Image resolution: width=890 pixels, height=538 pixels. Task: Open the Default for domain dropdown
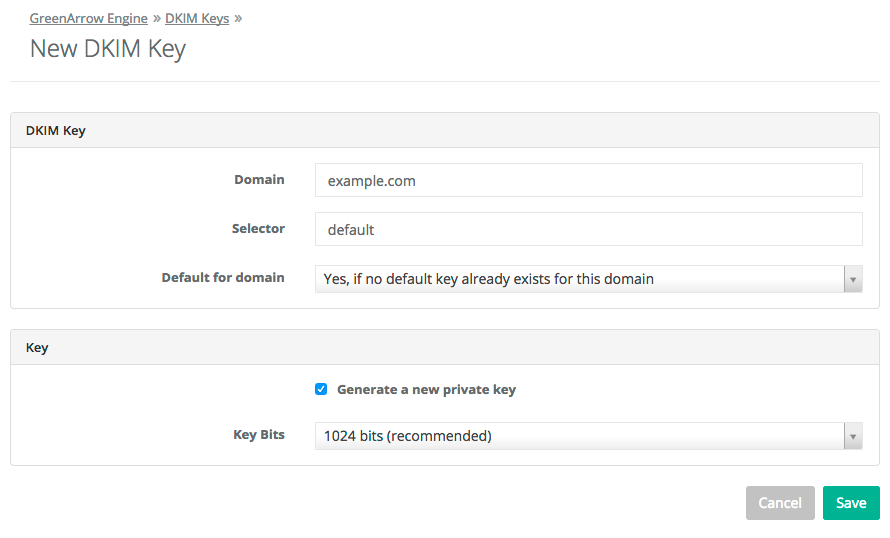coord(578,279)
